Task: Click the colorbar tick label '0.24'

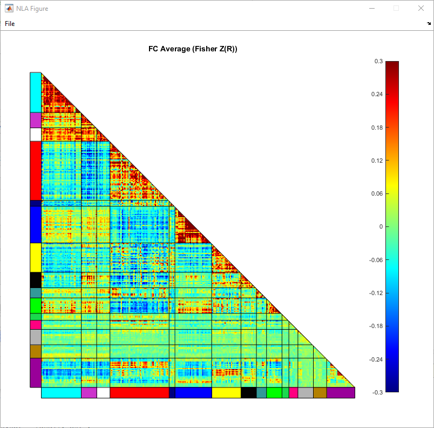Action: (377, 94)
